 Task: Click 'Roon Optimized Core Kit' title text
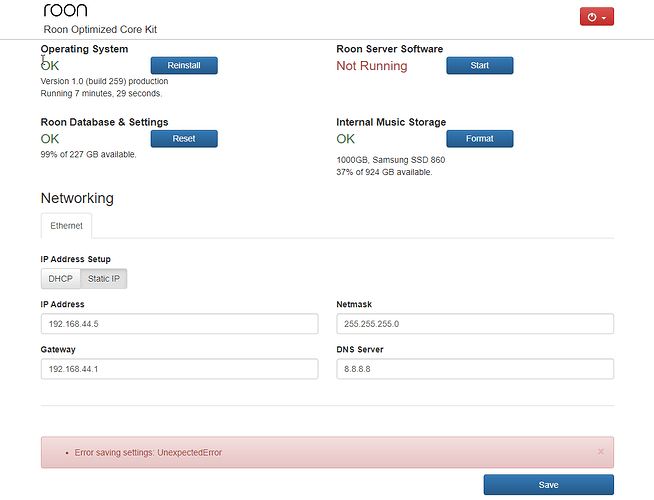(100, 30)
